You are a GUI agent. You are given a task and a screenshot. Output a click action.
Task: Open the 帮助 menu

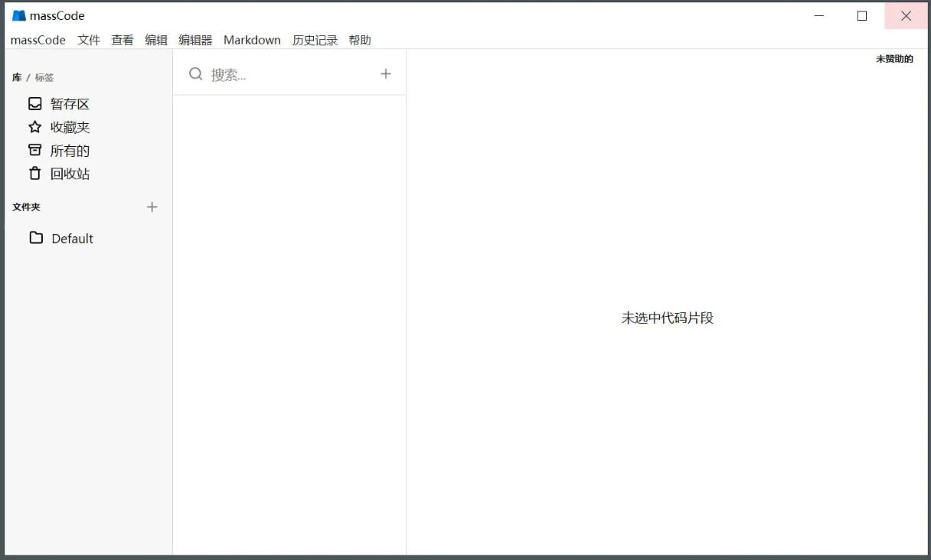click(360, 40)
